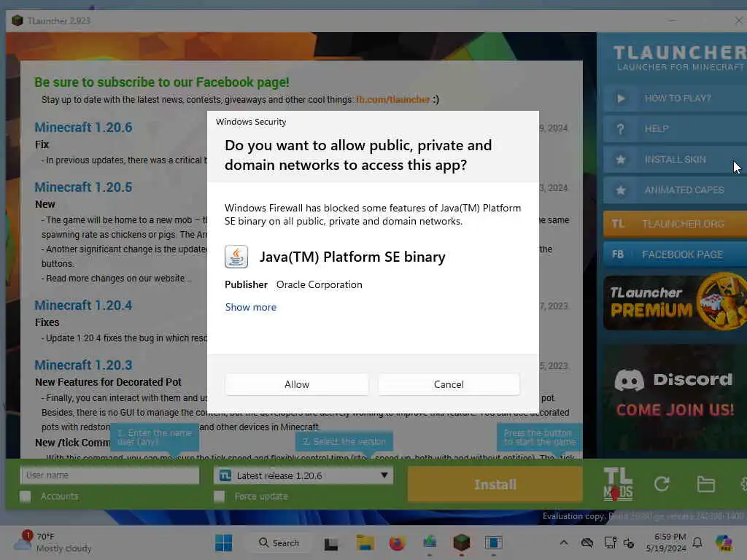Click the network display tray icon
Image resolution: width=747 pixels, height=560 pixels.
point(610,542)
